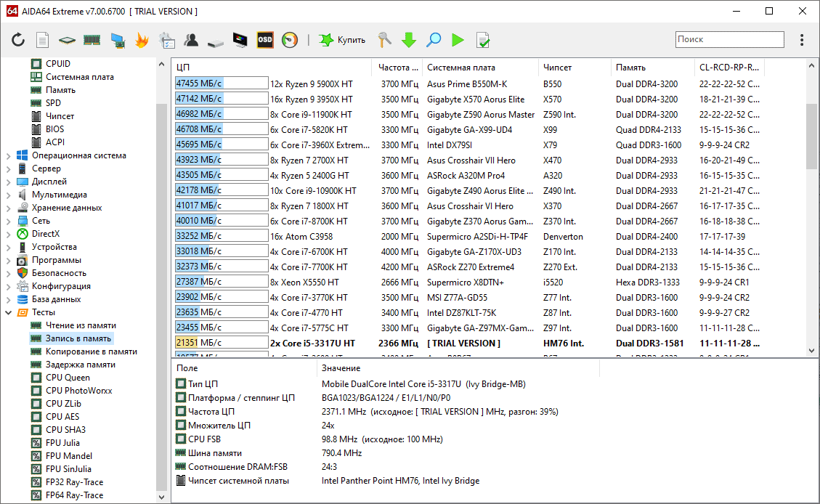Start benchmark with green play icon
The width and height of the screenshot is (820, 504).
tap(458, 40)
